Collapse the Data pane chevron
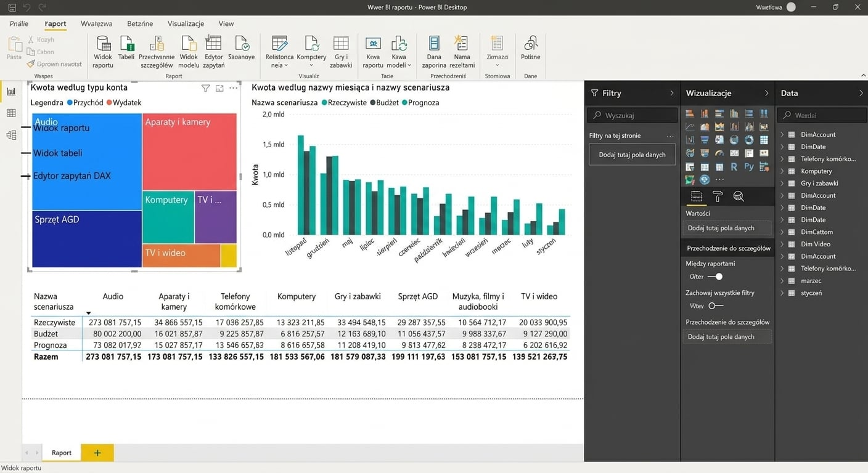Screen dimensions: 868x473 [x=861, y=93]
